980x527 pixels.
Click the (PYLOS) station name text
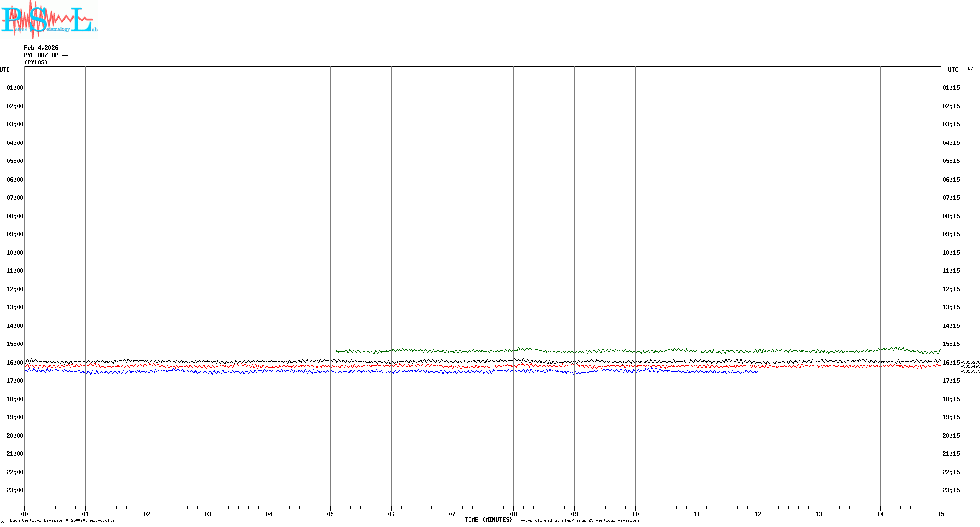tap(36, 62)
